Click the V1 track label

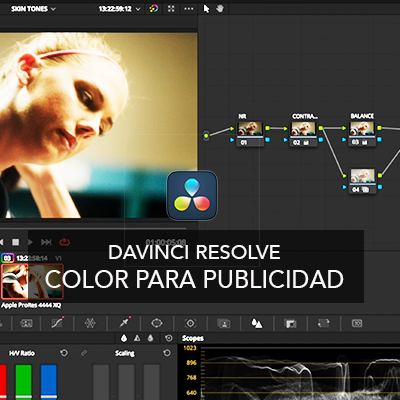coord(58,258)
